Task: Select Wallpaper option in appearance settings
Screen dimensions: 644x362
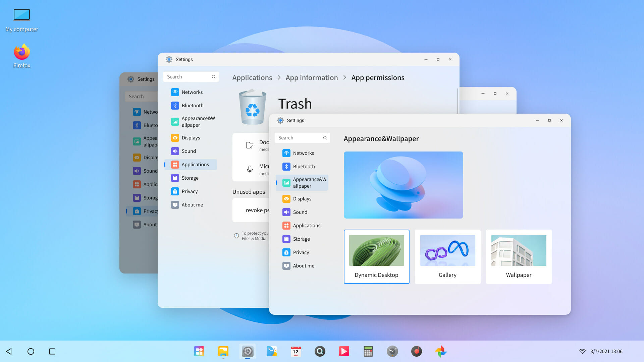Action: pyautogui.click(x=518, y=256)
